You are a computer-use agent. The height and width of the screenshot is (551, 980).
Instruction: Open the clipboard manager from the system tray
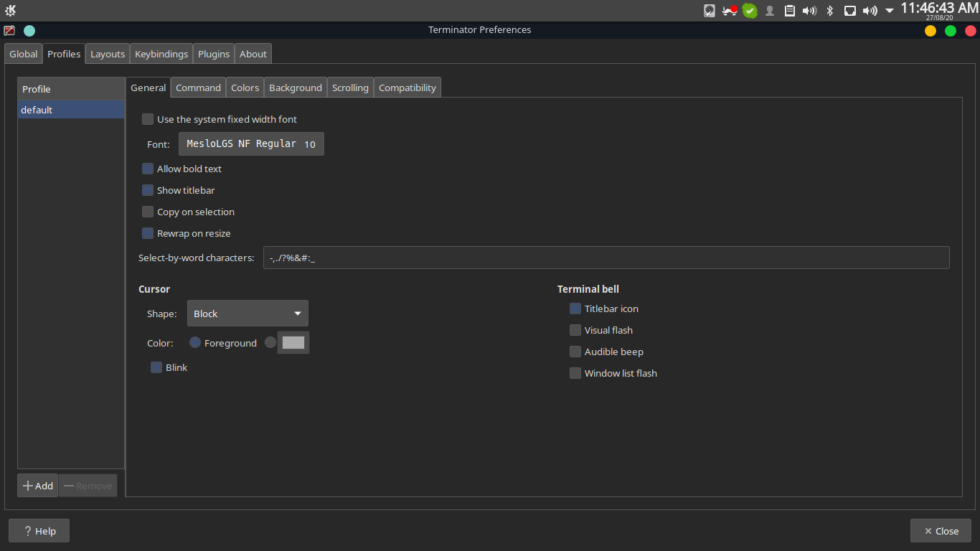pos(790,10)
